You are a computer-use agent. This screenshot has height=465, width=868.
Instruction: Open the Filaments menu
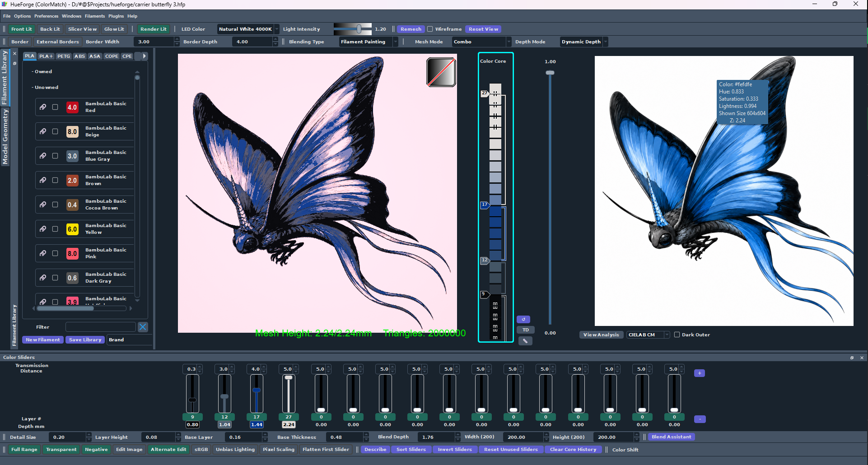tap(95, 16)
